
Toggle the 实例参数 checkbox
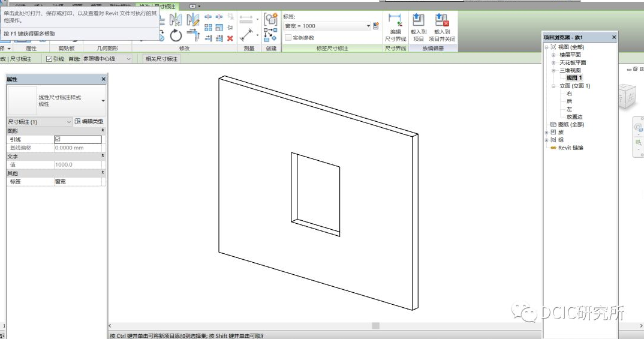pos(288,37)
